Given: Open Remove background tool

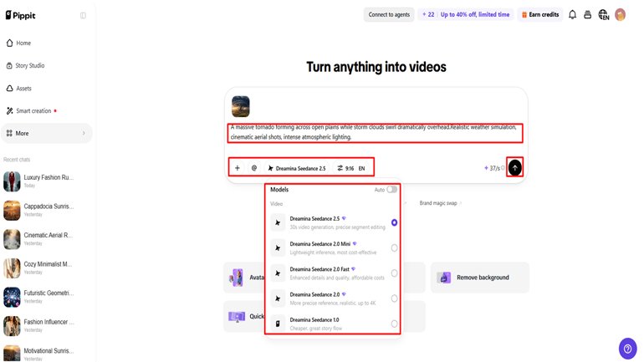Looking at the screenshot, I should tap(480, 278).
